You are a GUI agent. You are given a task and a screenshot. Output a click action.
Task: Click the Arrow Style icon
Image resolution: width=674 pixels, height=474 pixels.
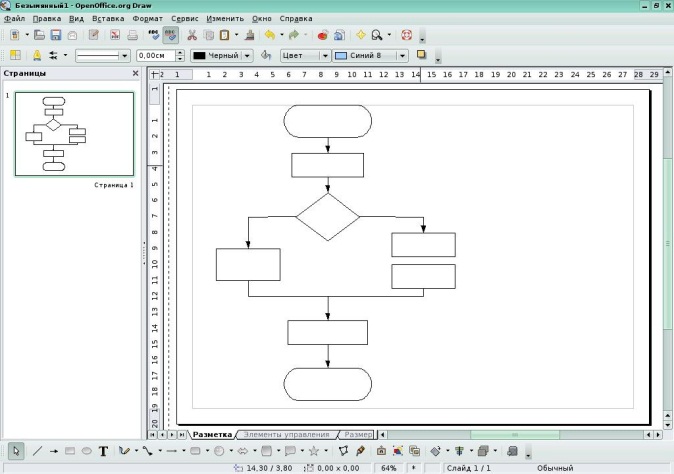pyautogui.click(x=53, y=55)
